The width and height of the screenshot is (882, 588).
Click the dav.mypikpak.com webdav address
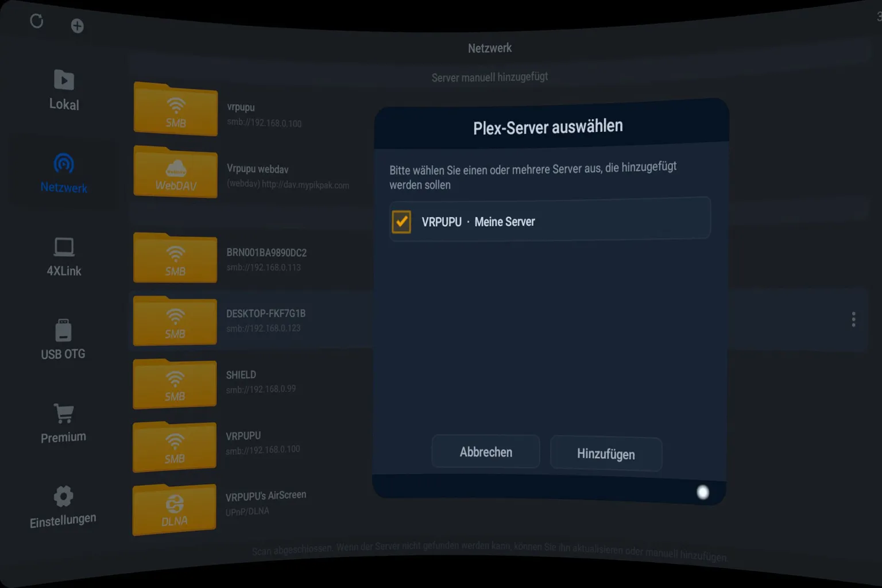pos(288,184)
